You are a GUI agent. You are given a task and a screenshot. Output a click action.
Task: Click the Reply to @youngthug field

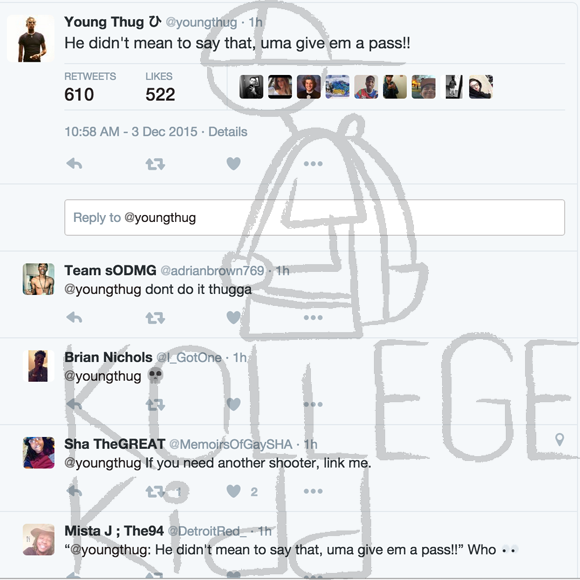(x=314, y=218)
